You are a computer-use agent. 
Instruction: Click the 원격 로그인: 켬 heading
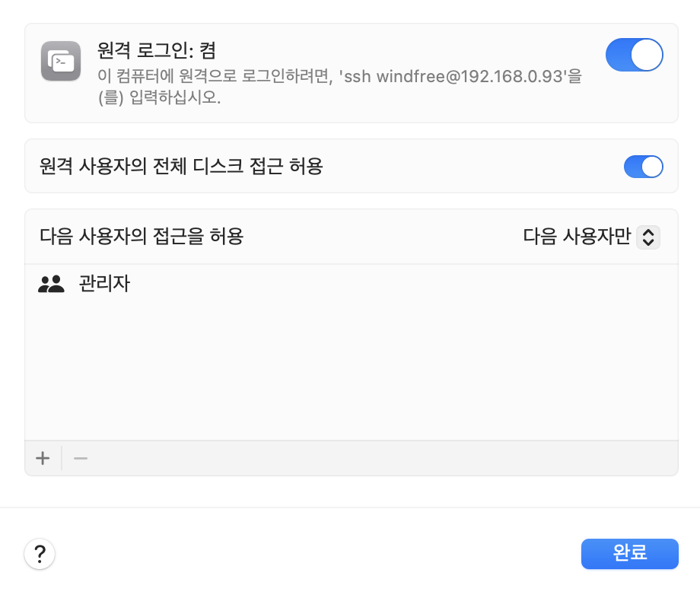tap(157, 50)
